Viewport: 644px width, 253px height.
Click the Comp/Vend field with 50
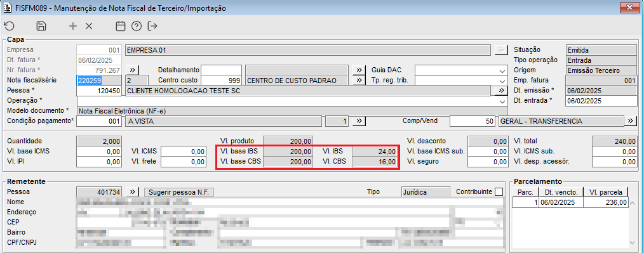point(473,121)
